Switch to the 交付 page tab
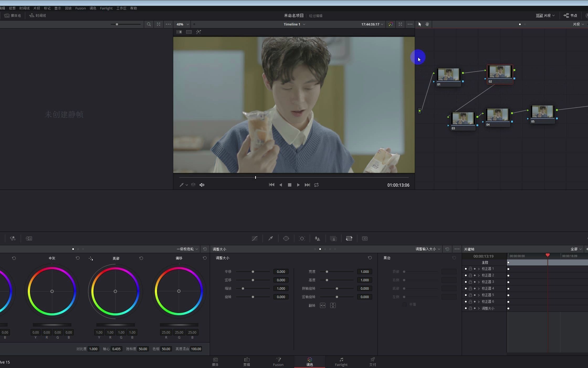This screenshot has width=588, height=368. pos(373,362)
